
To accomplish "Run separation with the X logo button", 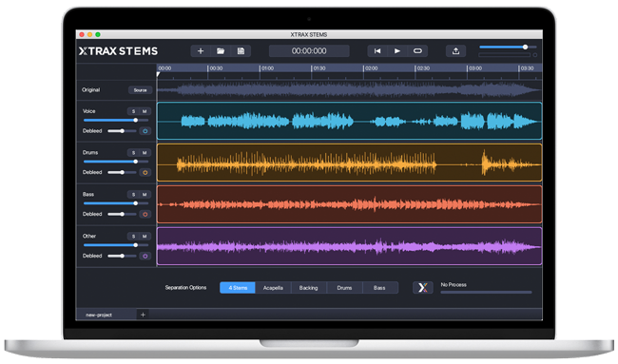I will pyautogui.click(x=422, y=287).
